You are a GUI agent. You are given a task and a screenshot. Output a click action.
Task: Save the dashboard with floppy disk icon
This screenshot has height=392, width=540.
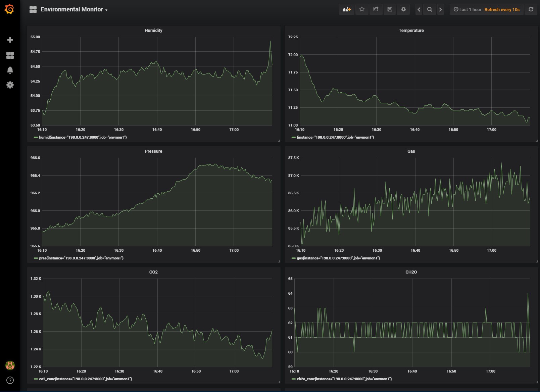(390, 9)
